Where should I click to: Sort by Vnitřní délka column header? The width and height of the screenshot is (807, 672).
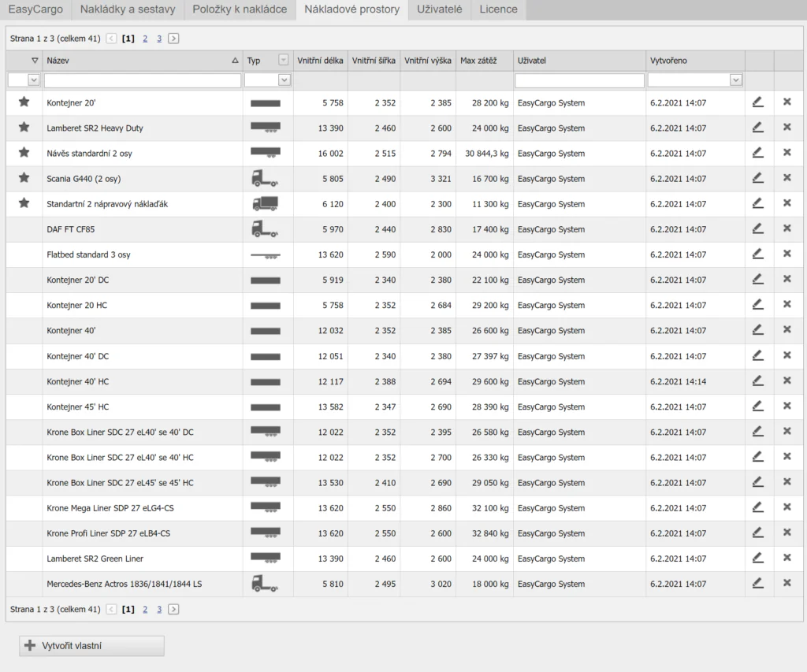click(320, 61)
